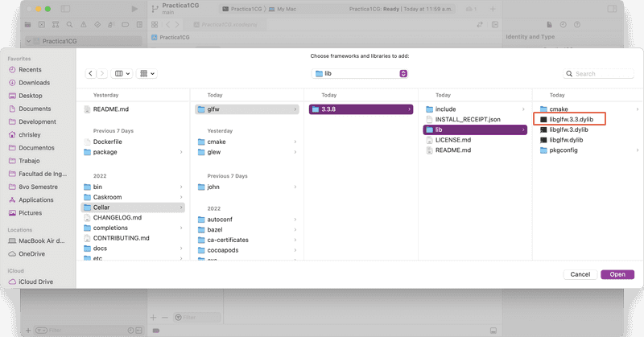Open Recents in Favorites sidebar
This screenshot has width=644, height=337.
(30, 70)
